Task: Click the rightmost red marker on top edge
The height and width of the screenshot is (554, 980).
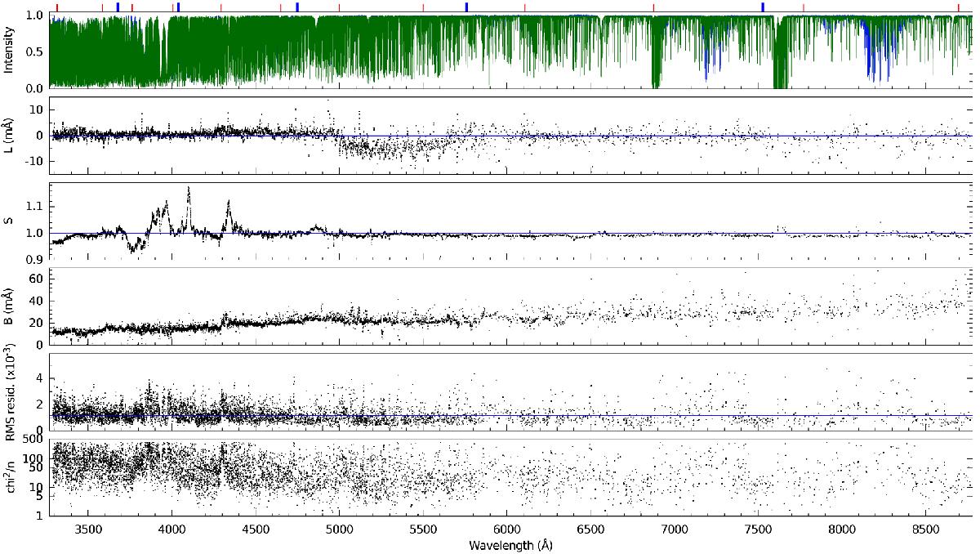Action: (959, 8)
